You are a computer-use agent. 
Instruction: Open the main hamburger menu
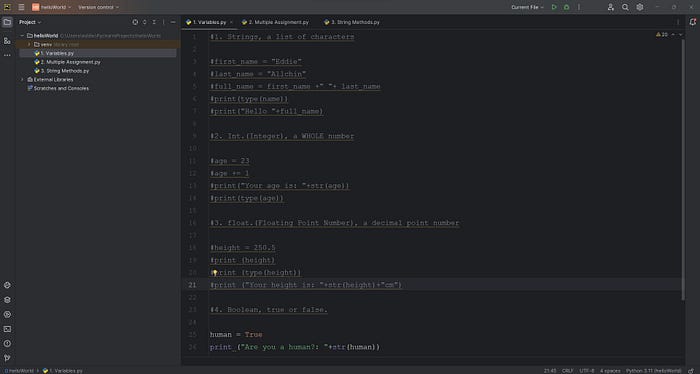click(21, 7)
